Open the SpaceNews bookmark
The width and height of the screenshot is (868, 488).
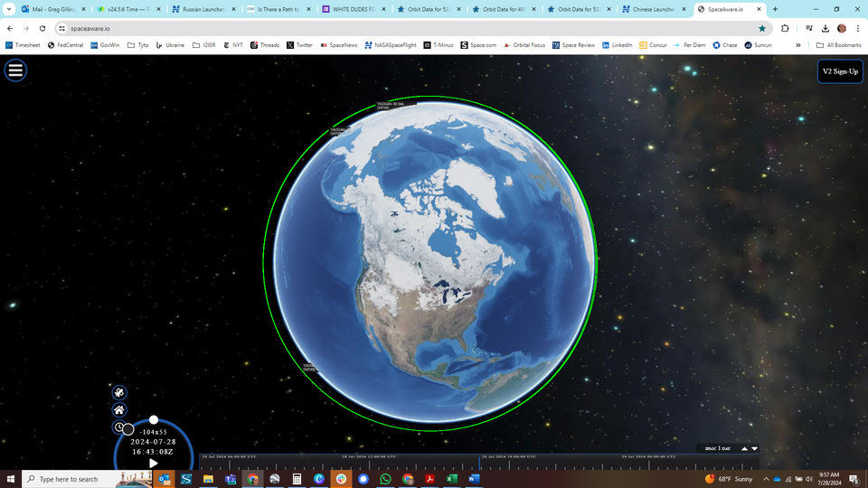(x=339, y=45)
